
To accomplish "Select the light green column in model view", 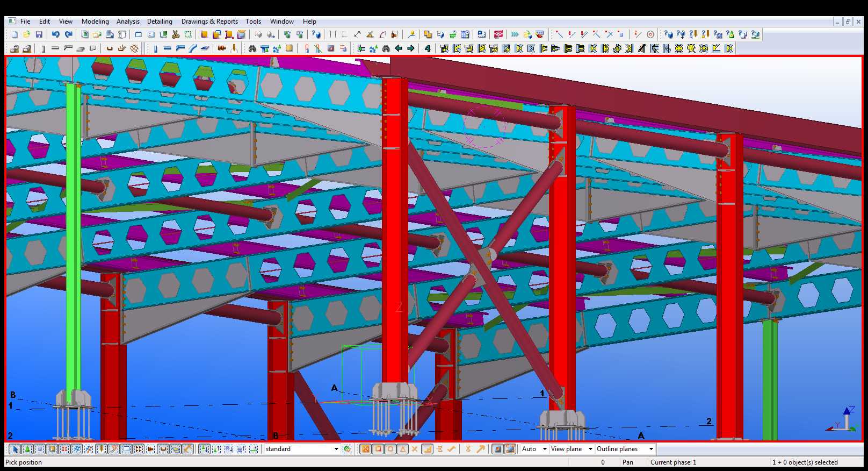I will pyautogui.click(x=74, y=237).
